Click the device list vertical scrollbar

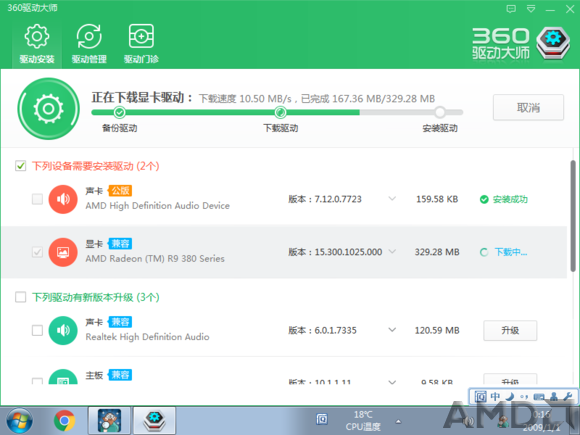point(573,216)
